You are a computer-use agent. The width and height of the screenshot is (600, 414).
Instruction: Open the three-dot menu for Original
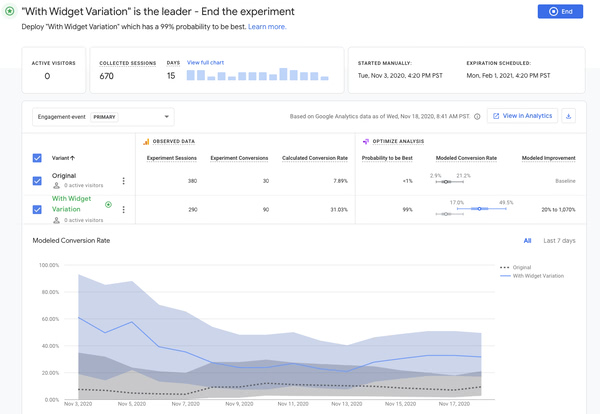click(123, 181)
